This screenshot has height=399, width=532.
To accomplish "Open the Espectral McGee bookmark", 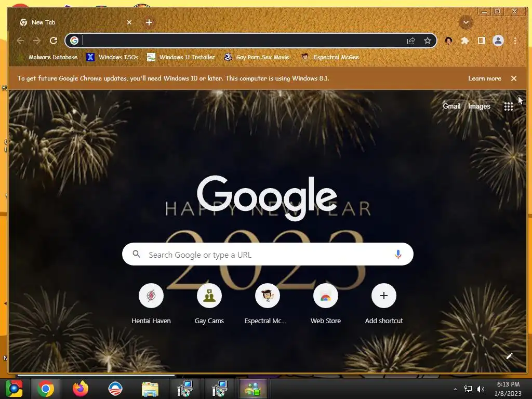I will (330, 57).
